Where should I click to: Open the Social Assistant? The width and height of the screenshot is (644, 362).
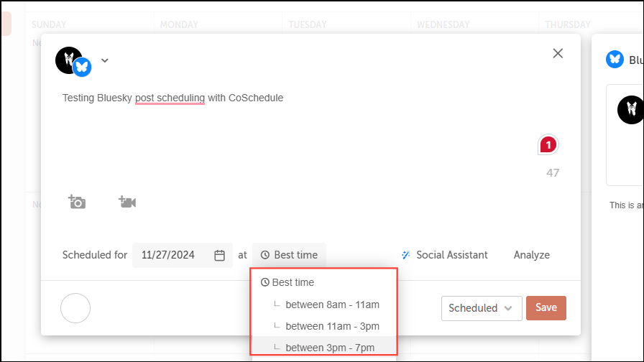coord(444,255)
